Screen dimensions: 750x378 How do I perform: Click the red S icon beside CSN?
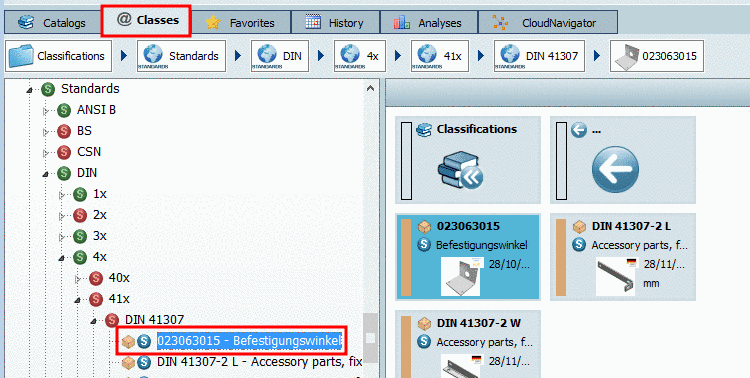64,153
